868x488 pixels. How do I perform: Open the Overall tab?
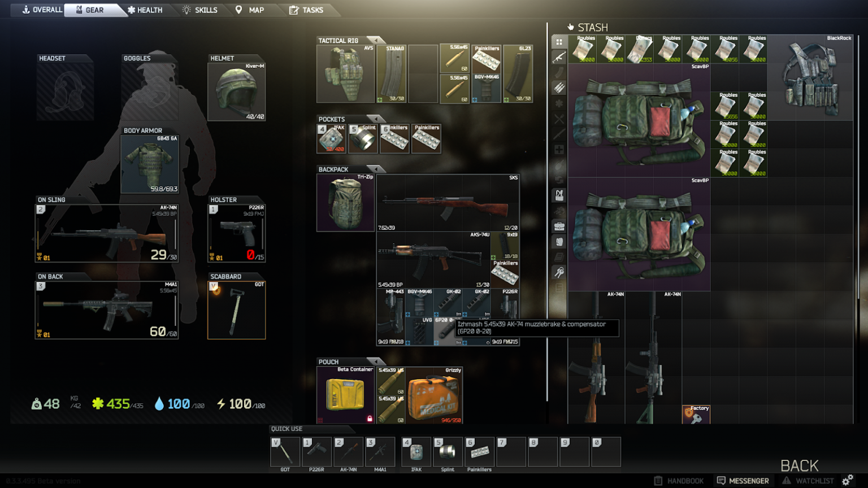42,10
